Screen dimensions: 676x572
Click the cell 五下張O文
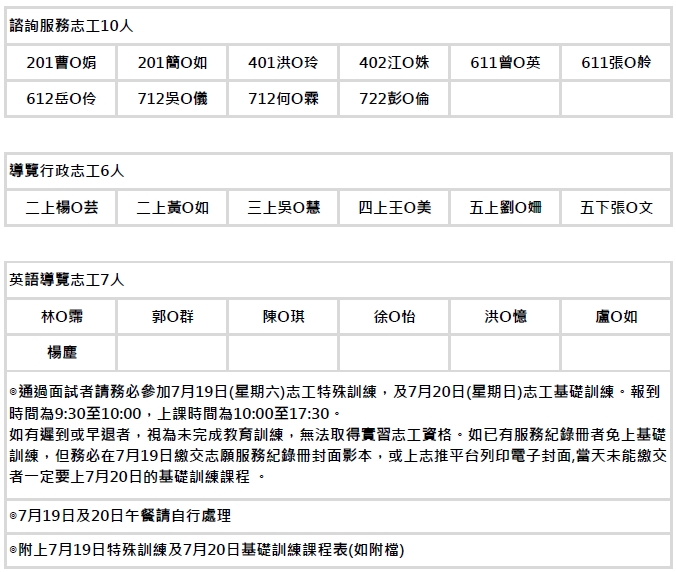[x=616, y=208]
